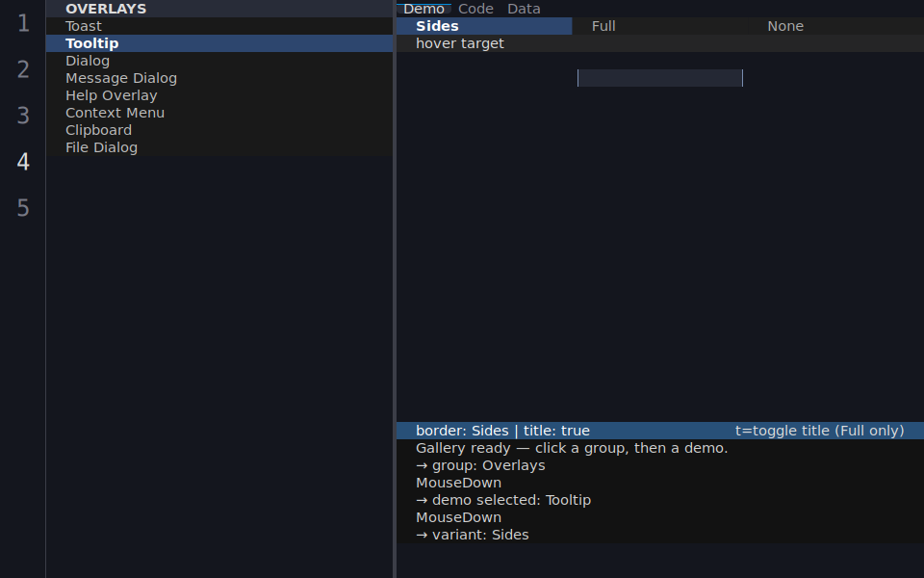Select the Tooltip demo entry
This screenshot has height=578, width=924.
point(219,43)
